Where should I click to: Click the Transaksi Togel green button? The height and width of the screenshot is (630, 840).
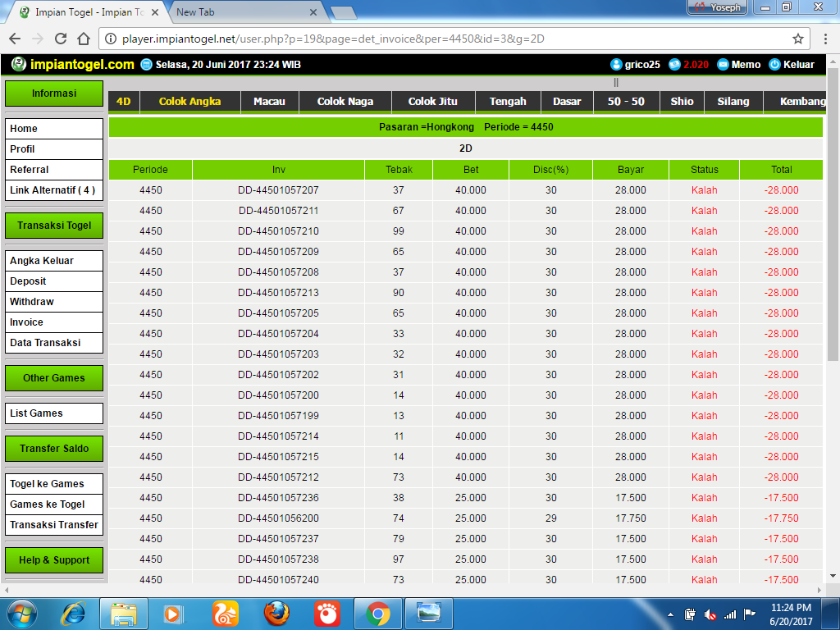point(54,226)
